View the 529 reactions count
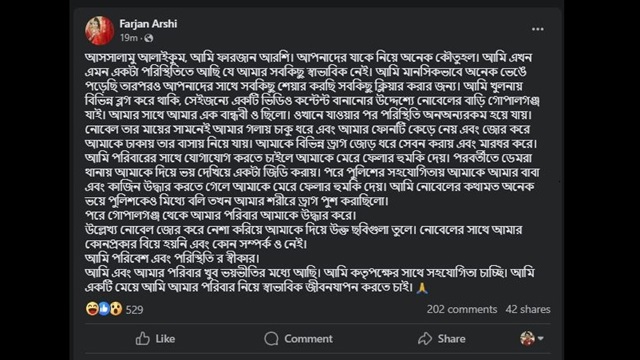 pos(134,310)
